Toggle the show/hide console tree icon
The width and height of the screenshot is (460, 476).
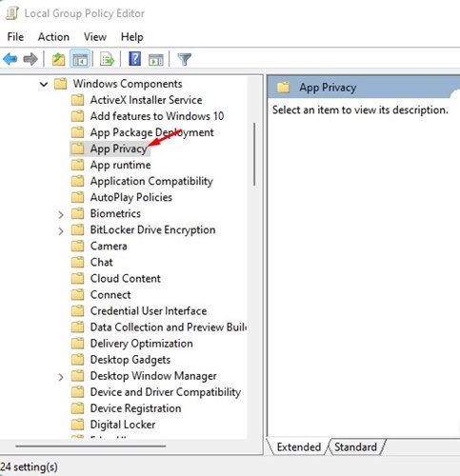pos(80,59)
